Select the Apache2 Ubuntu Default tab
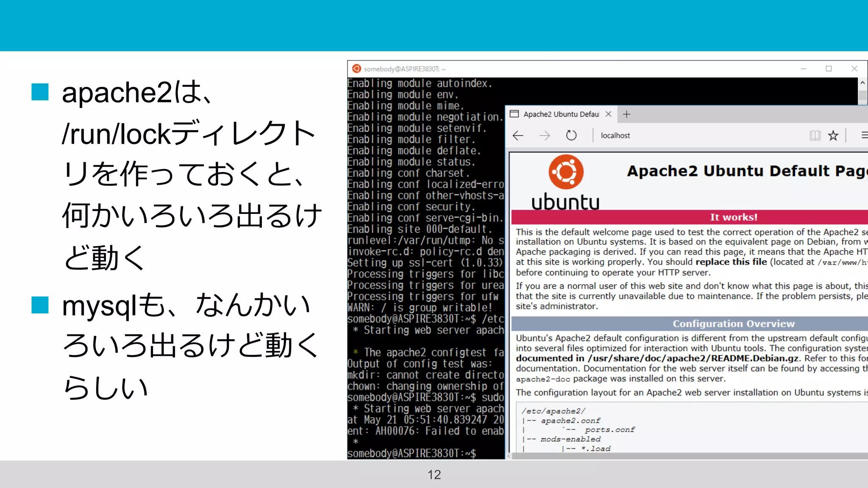Viewport: 868px width, 488px height. (561, 114)
